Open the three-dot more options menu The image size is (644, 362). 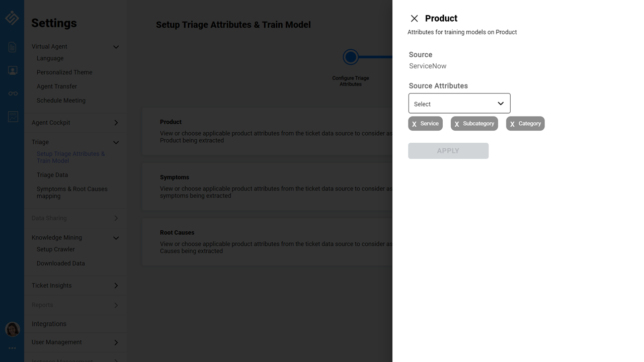[13, 348]
